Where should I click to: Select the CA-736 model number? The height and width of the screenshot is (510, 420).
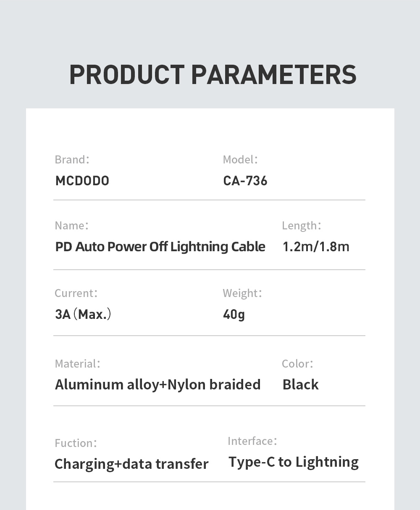245,181
